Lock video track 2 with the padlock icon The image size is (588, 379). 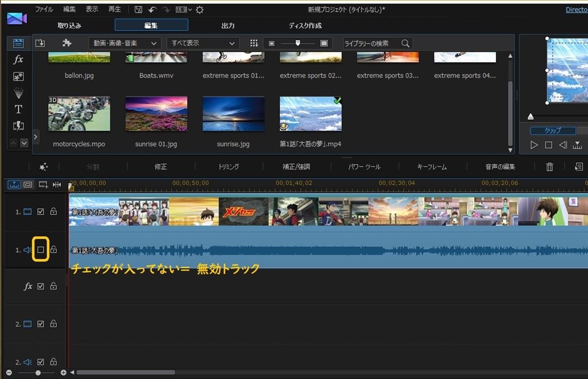(x=53, y=323)
